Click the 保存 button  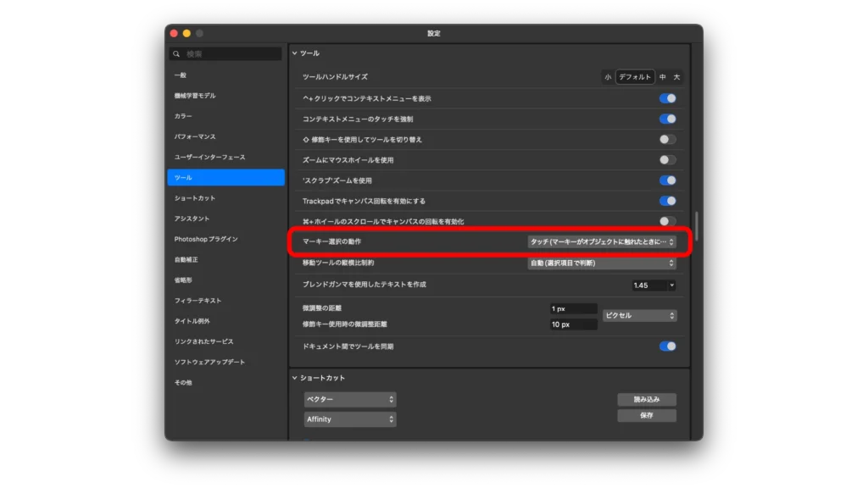click(x=646, y=416)
